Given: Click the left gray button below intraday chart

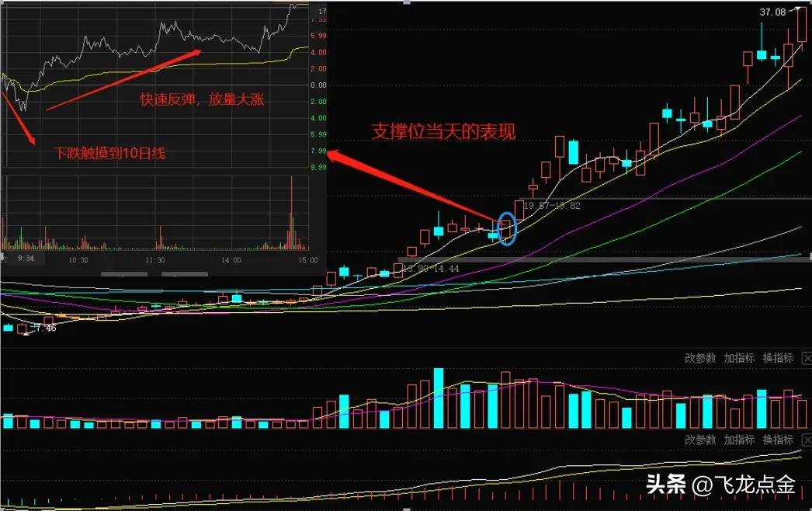Looking at the screenshot, I should (124, 273).
